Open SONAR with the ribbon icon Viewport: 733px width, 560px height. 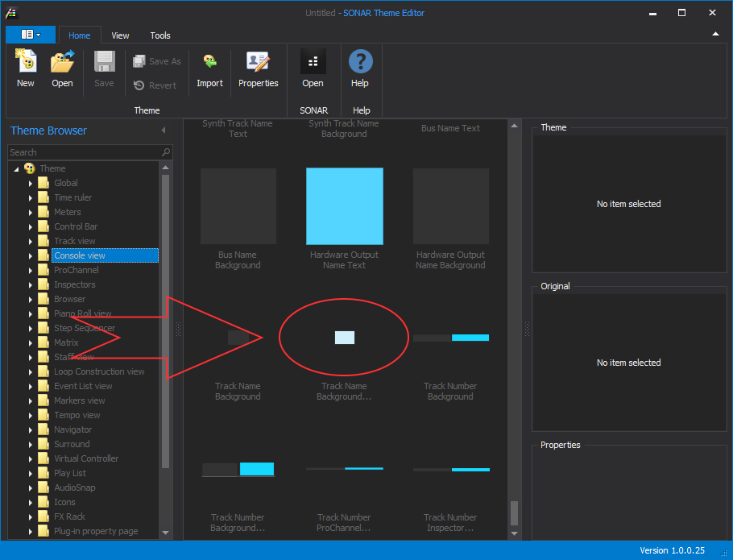313,62
